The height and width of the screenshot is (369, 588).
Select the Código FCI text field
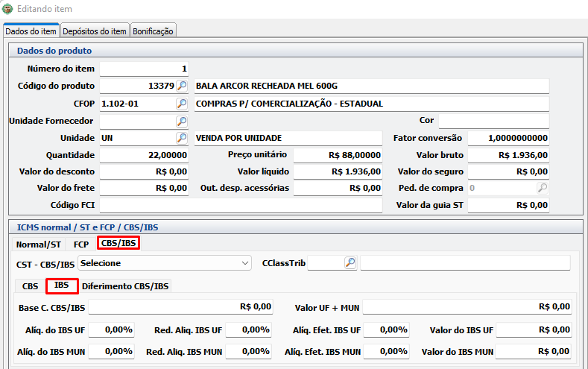point(240,205)
